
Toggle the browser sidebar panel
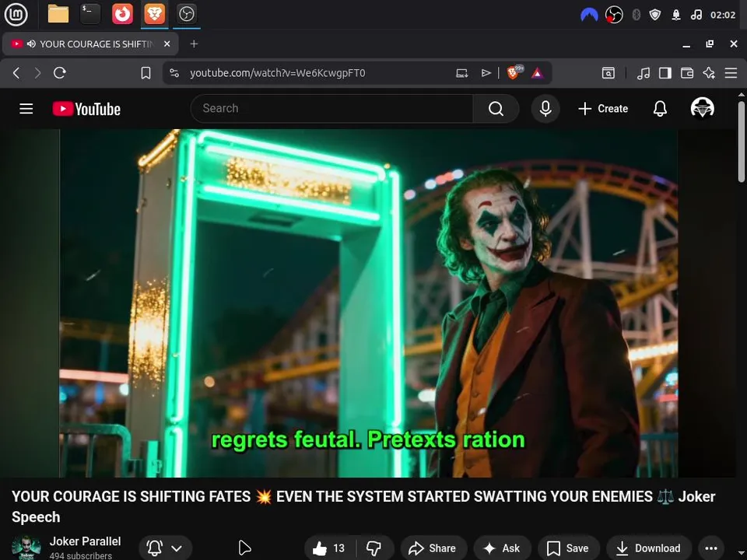pyautogui.click(x=665, y=73)
